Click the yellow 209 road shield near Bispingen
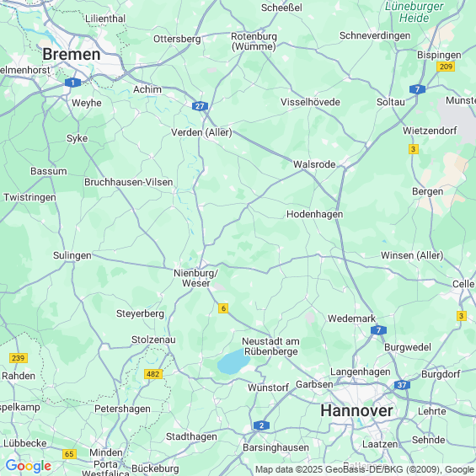 [x=446, y=67]
